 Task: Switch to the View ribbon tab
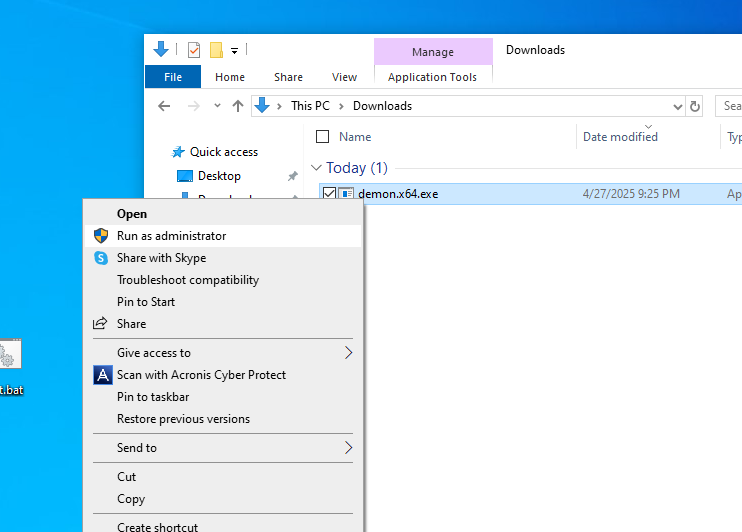click(344, 77)
